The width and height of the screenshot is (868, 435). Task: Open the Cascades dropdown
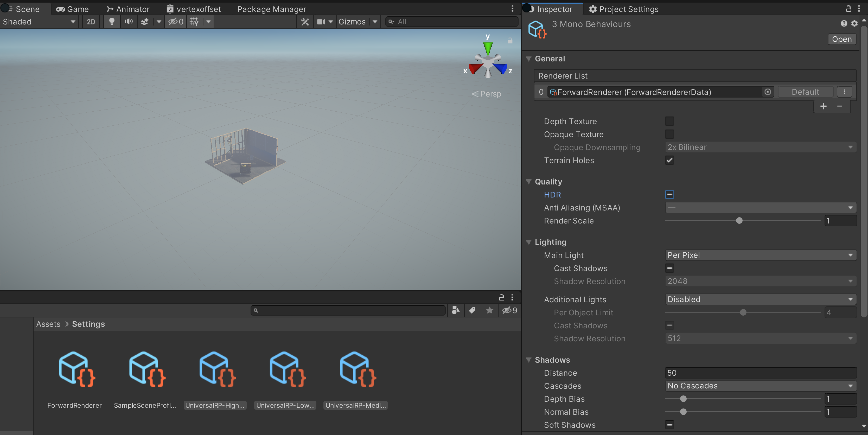click(760, 386)
